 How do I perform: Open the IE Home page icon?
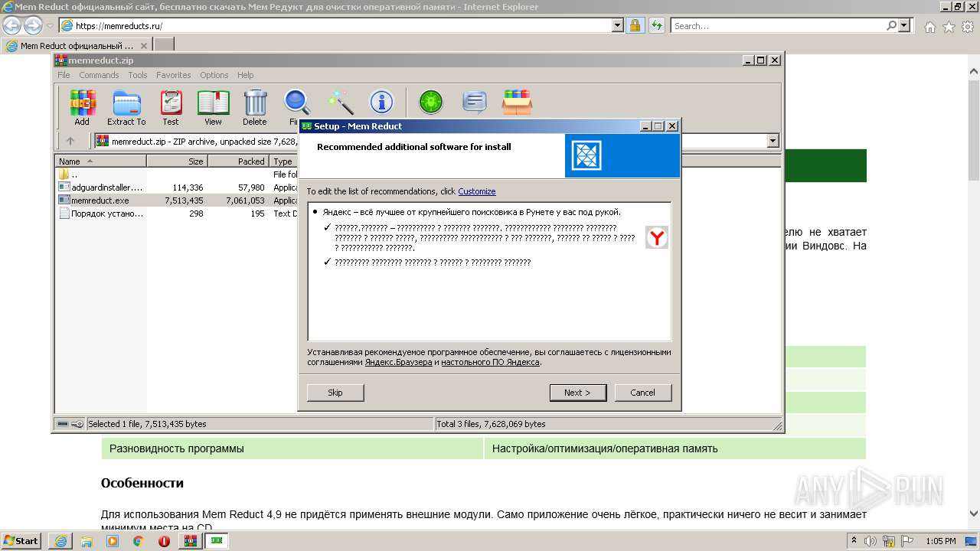coord(929,27)
